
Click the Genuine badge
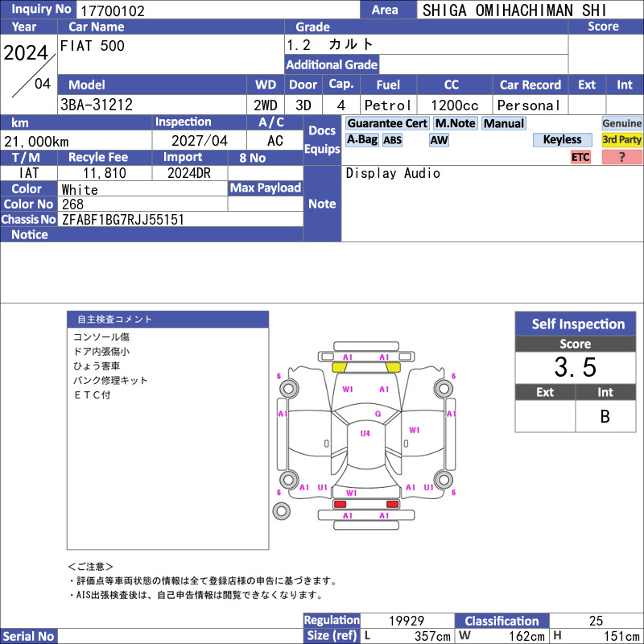coord(621,123)
